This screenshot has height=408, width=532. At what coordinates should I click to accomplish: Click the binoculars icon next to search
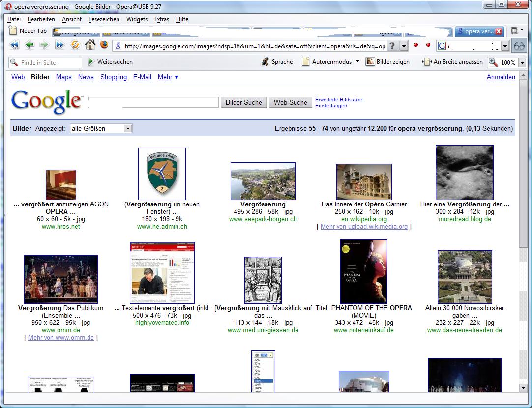(x=519, y=46)
